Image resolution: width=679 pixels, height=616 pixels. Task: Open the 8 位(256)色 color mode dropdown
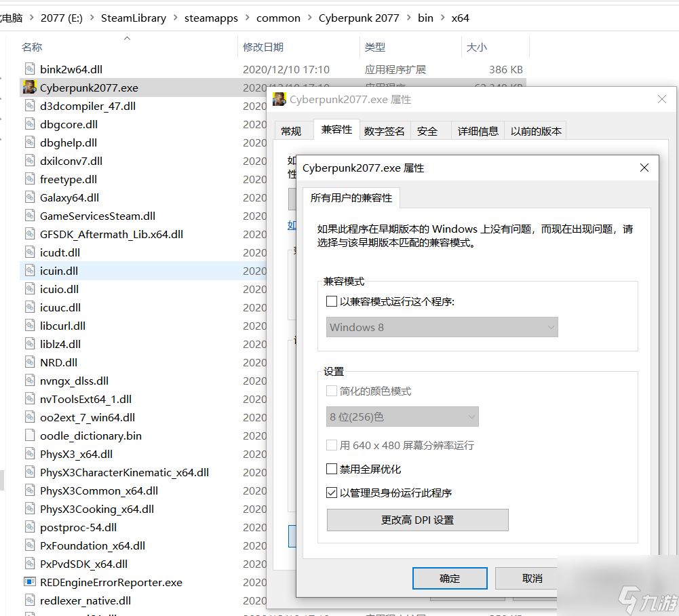click(x=402, y=417)
